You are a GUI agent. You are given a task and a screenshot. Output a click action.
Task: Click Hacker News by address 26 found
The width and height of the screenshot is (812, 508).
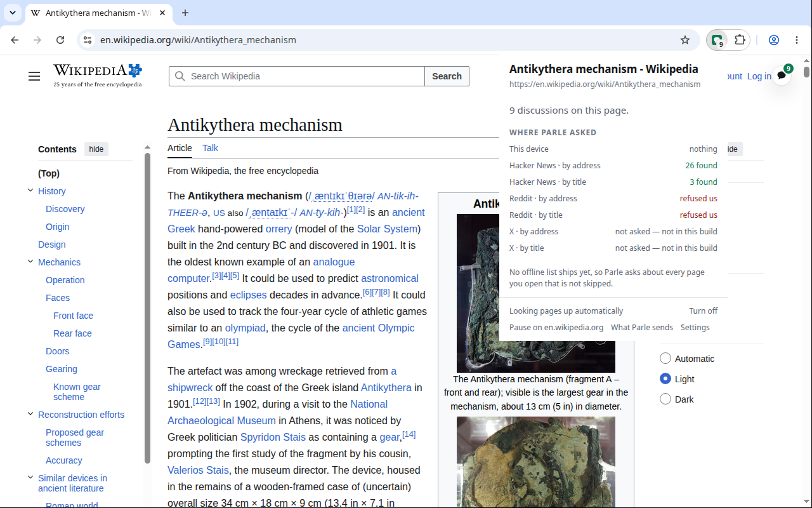pos(613,166)
